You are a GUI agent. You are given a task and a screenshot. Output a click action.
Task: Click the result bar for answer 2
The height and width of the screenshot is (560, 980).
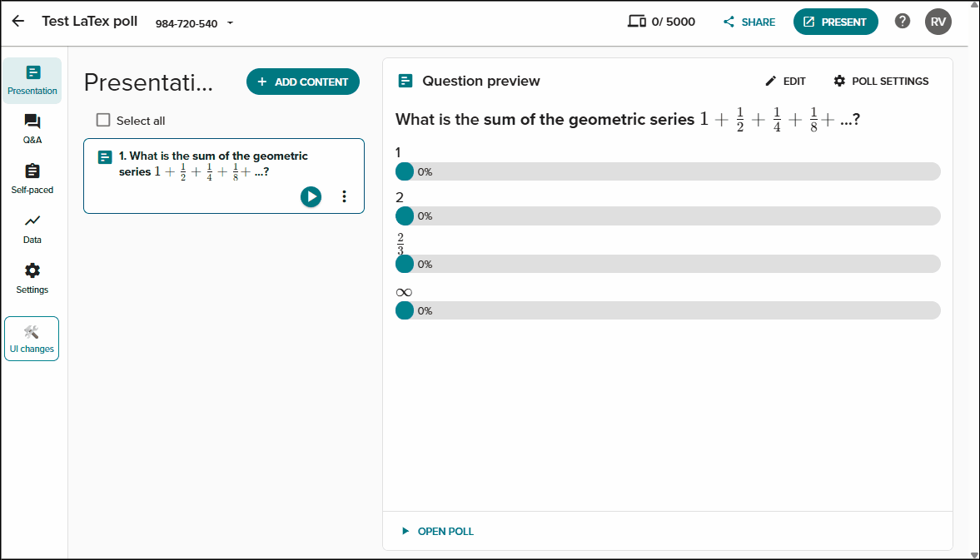pos(668,216)
